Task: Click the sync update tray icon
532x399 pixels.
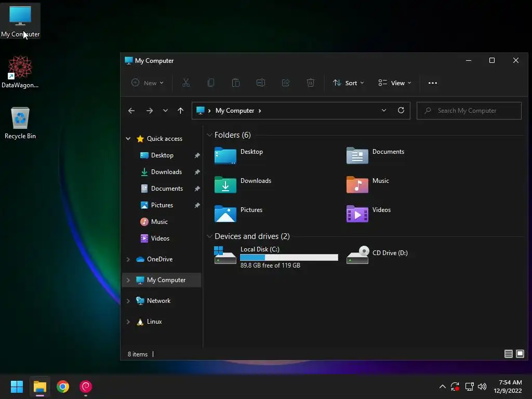Action: [455, 387]
